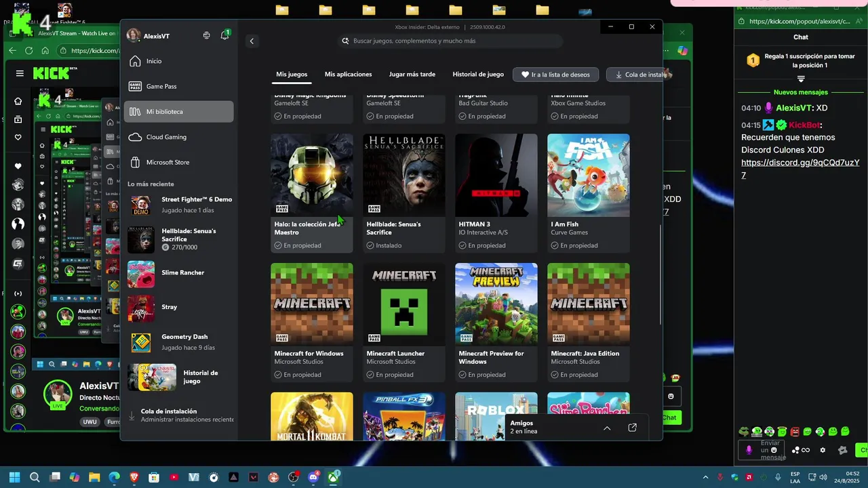Screen dimensions: 868x488
Task: Open Minecraft Preview for Windows tile
Action: point(496,323)
